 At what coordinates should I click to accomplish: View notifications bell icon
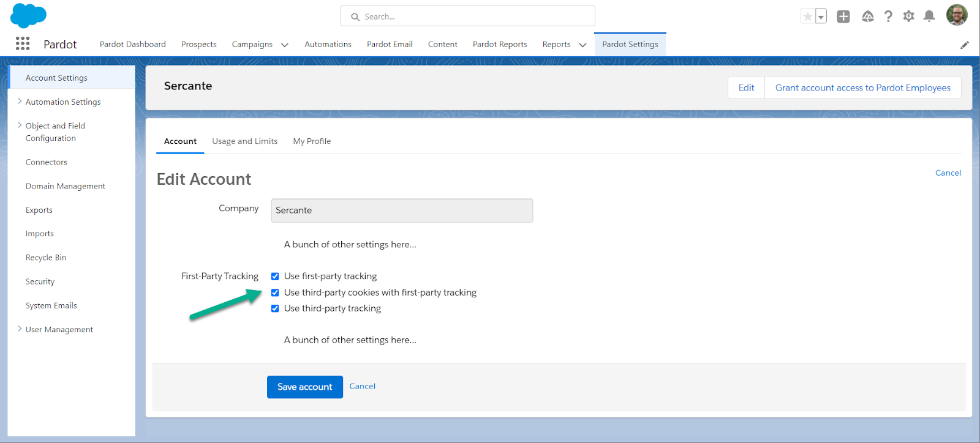(x=929, y=17)
